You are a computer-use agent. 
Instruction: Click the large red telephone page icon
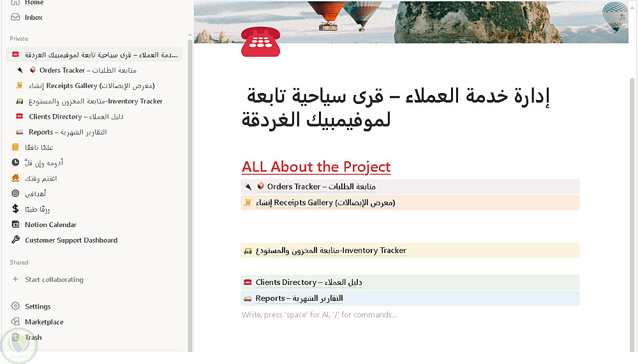261,42
